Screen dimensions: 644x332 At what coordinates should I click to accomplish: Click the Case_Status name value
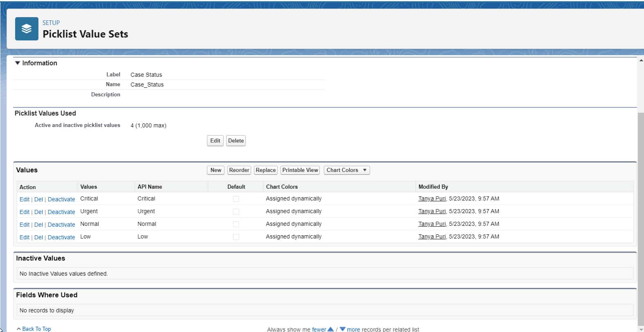pyautogui.click(x=147, y=85)
